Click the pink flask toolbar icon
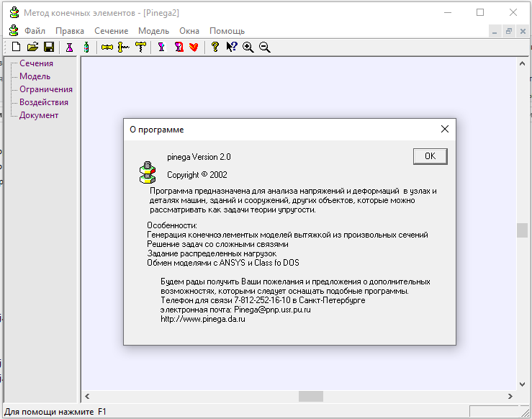532x419 pixels. point(70,47)
